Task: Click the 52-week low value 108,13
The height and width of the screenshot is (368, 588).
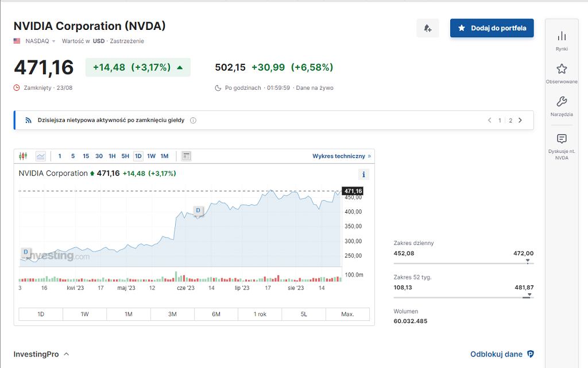Action: [x=403, y=287]
